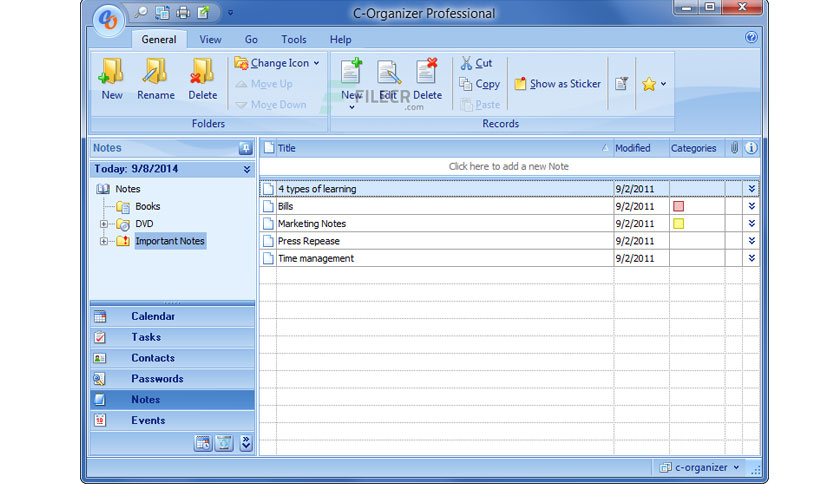Click the blue help question mark icon
Image resolution: width=836 pixels, height=484 pixels.
click(x=751, y=37)
